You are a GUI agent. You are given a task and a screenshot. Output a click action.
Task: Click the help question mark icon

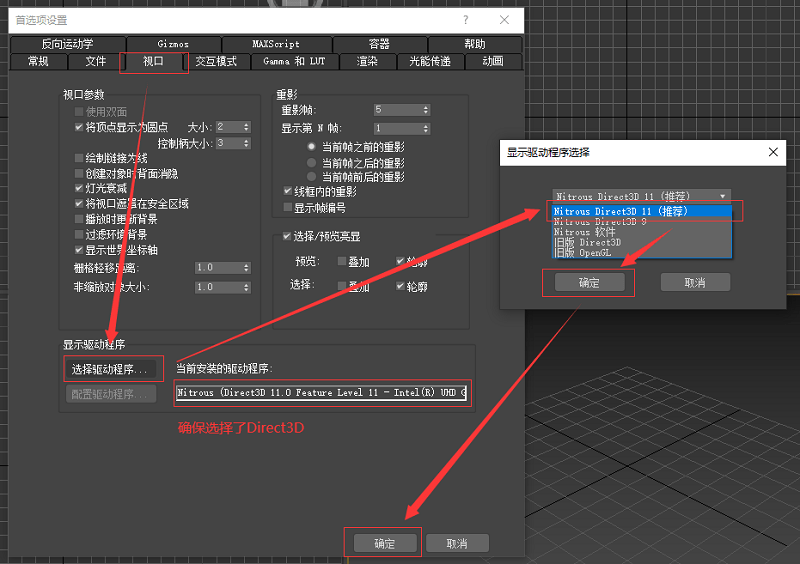tap(465, 20)
